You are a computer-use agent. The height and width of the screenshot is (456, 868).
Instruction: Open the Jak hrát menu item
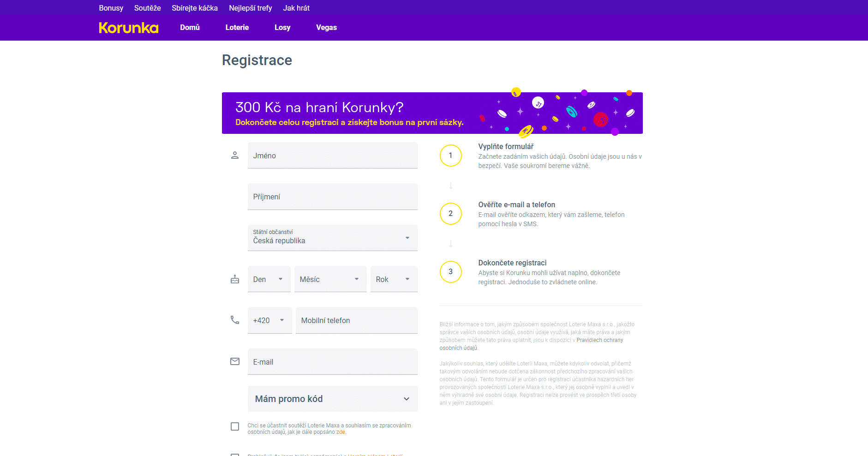296,8
